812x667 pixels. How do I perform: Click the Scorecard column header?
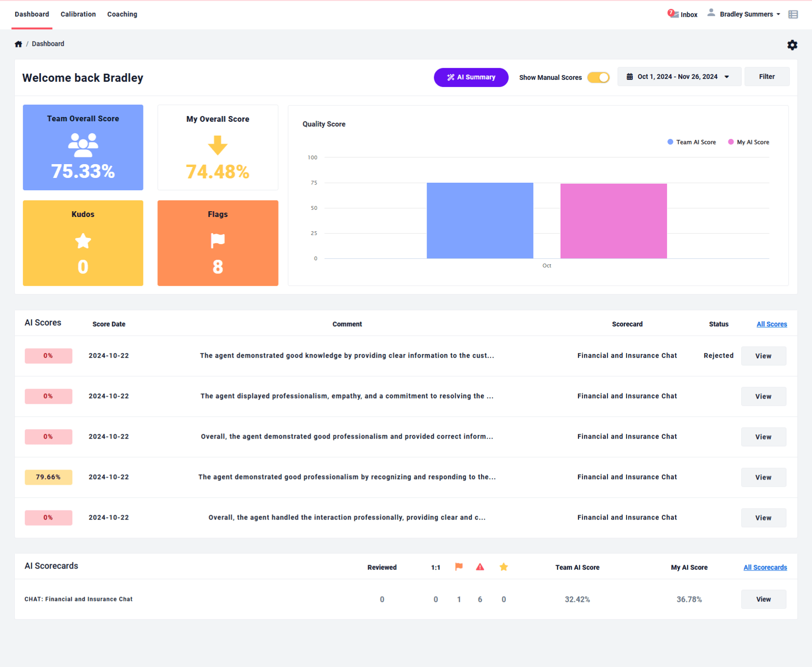tap(627, 324)
